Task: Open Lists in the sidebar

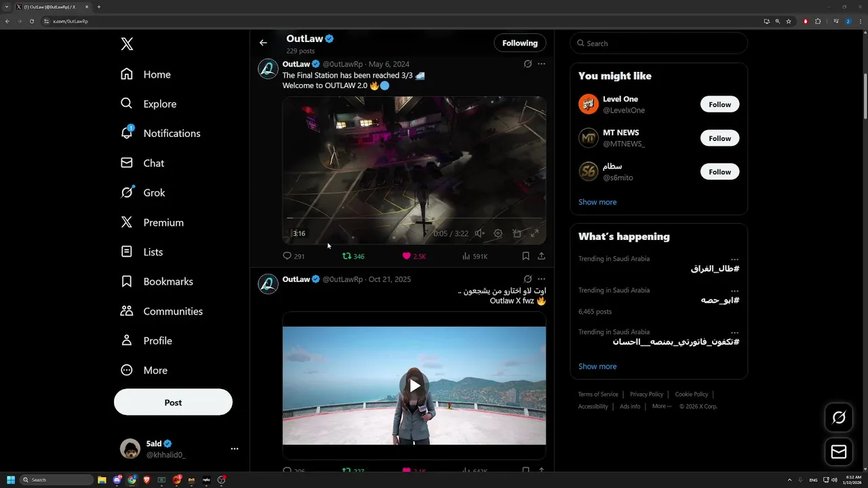Action: coord(142,252)
